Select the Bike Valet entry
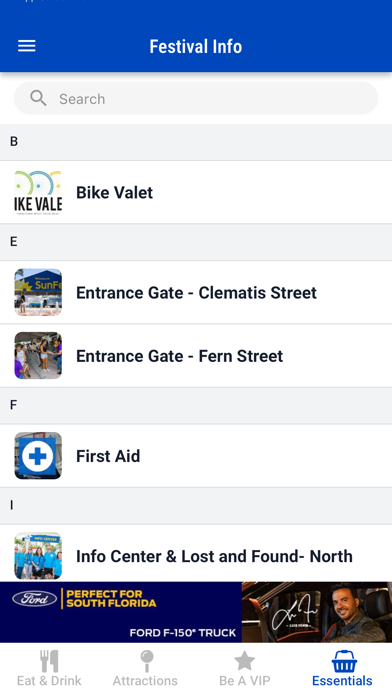The image size is (392, 696). click(x=196, y=192)
